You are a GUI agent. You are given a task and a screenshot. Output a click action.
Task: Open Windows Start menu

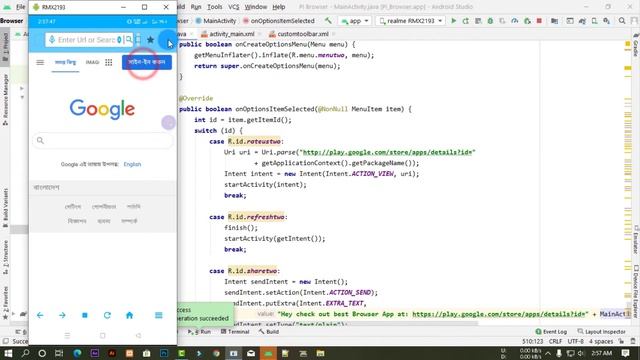pyautogui.click(x=8, y=353)
